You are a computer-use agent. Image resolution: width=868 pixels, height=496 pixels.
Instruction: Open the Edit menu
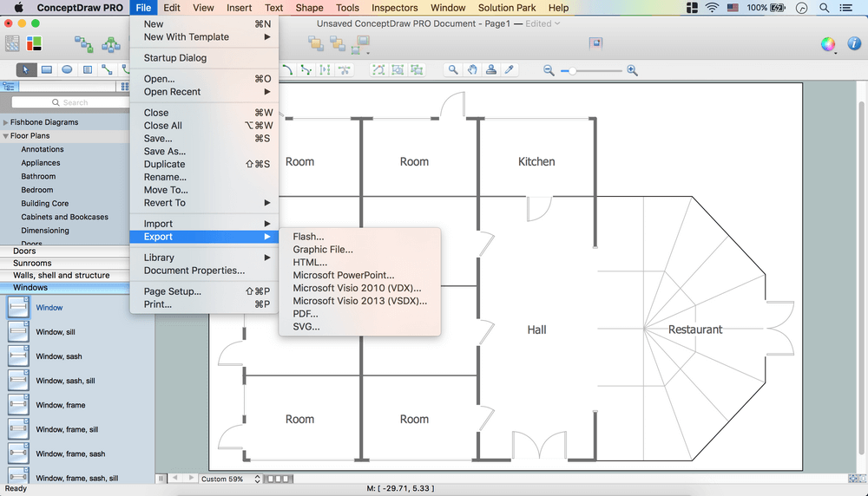172,8
